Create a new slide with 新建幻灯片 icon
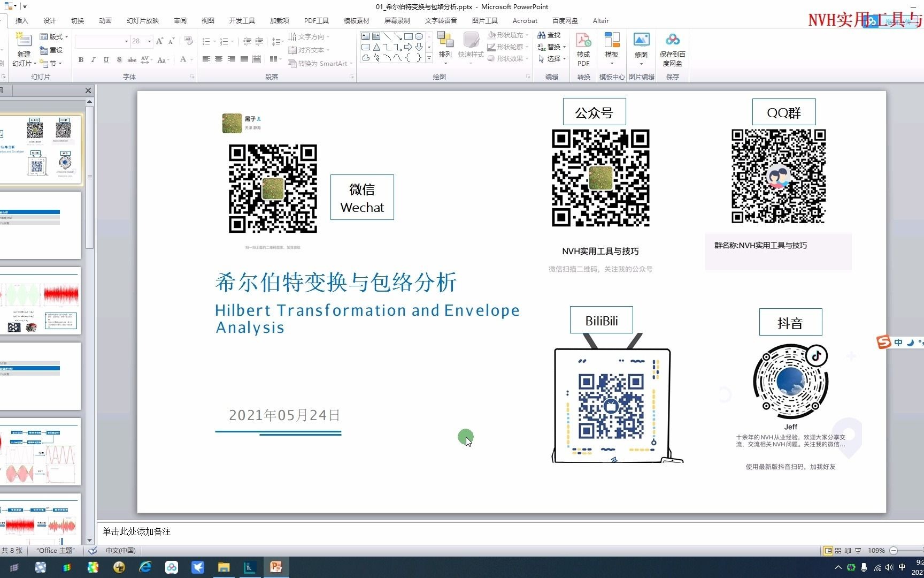Viewport: 924px width, 578px height. [x=23, y=41]
